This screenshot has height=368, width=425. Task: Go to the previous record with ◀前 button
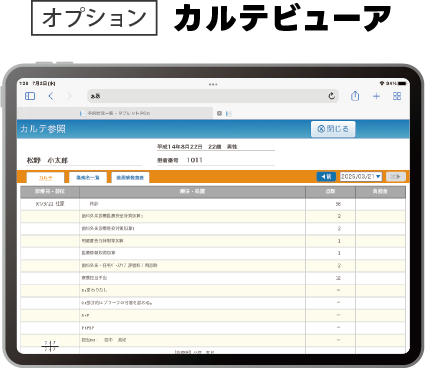point(326,176)
